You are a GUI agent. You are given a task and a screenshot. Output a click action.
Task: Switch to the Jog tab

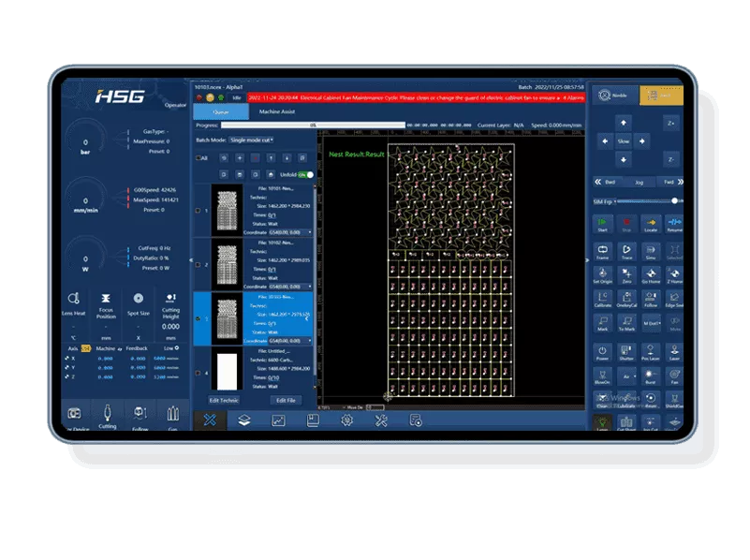point(640,182)
